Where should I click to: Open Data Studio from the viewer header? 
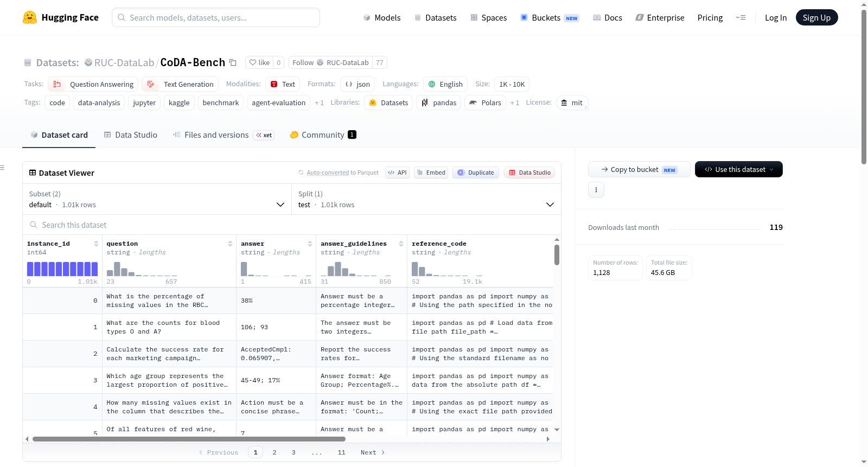tap(529, 172)
